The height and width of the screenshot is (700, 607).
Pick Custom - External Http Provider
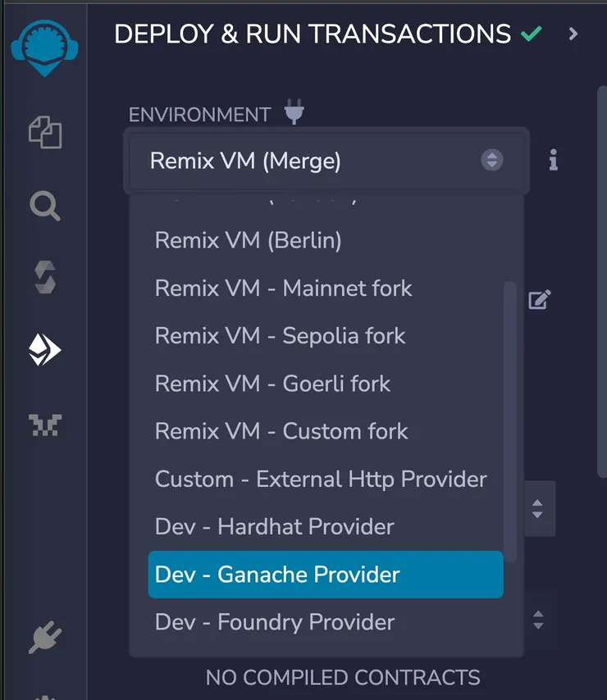(321, 479)
